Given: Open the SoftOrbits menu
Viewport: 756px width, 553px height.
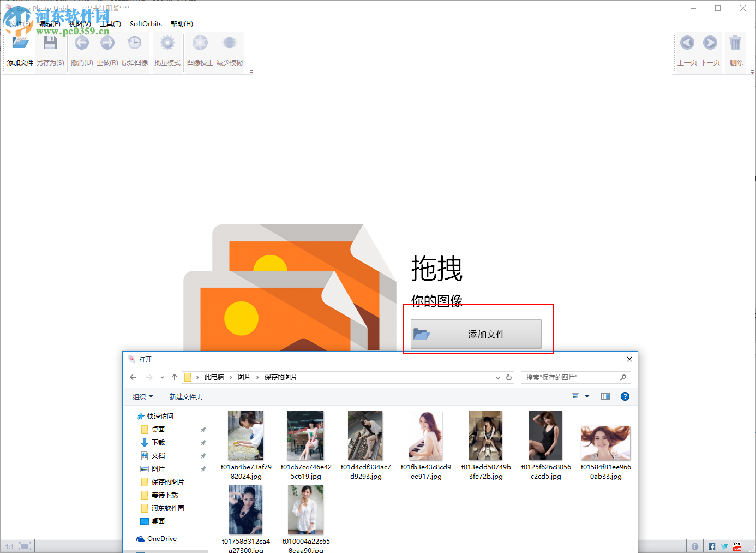Looking at the screenshot, I should (145, 23).
